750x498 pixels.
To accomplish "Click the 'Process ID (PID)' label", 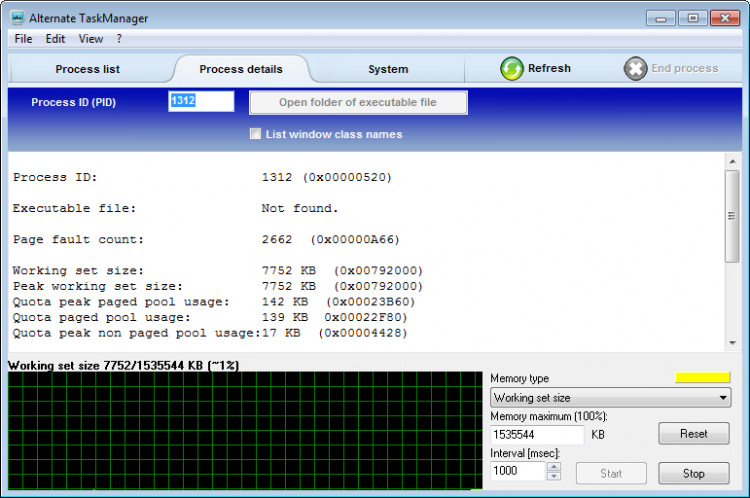I will [x=74, y=102].
